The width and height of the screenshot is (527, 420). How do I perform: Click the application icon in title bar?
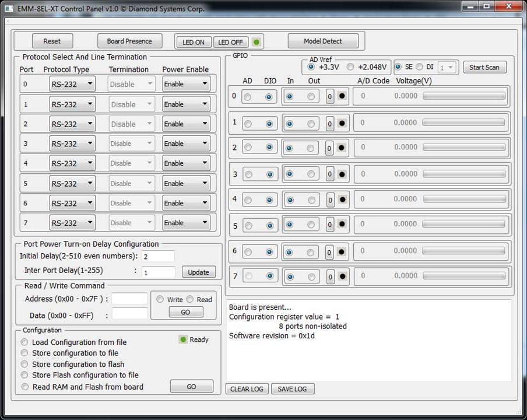[x=9, y=8]
